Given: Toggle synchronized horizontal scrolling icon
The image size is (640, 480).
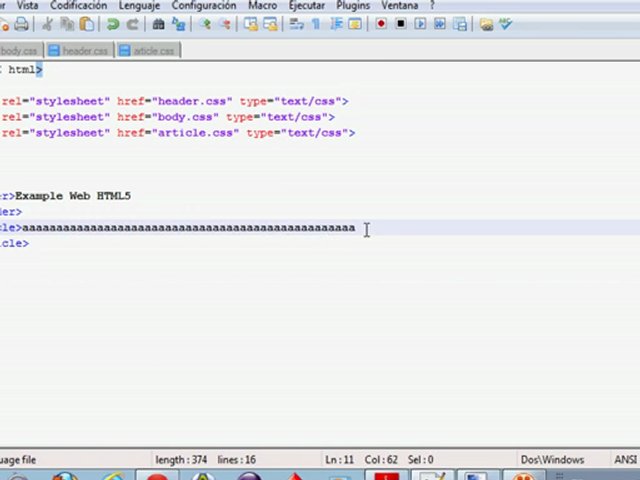Looking at the screenshot, I should (270, 24).
